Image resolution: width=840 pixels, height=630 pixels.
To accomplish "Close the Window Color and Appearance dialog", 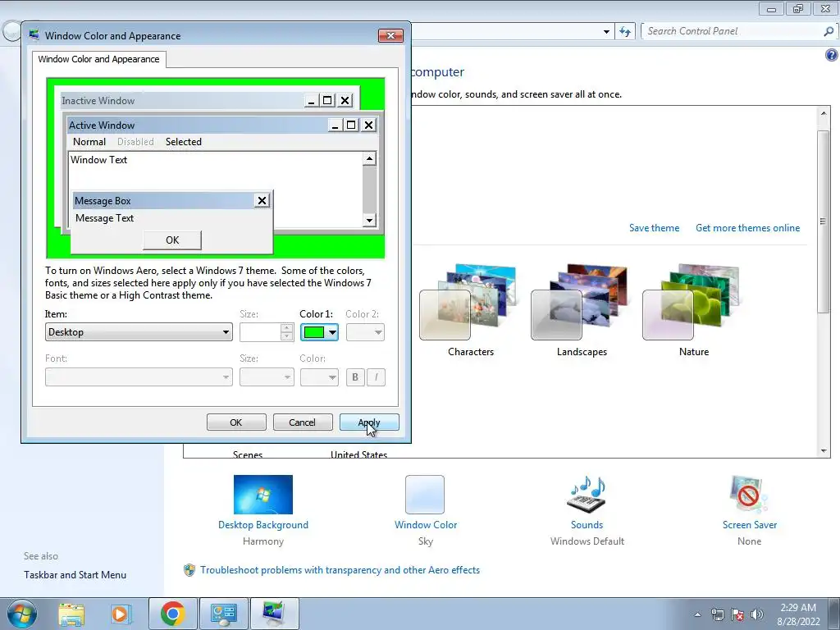I will pos(390,35).
